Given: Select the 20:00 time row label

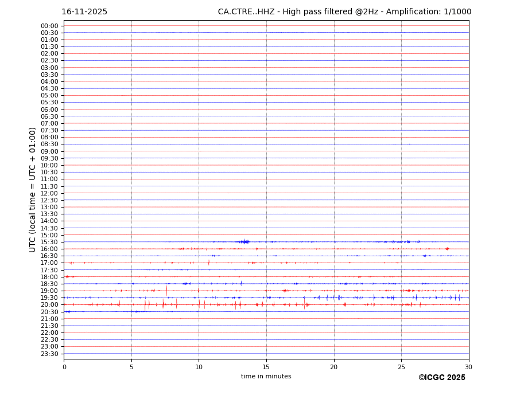Looking at the screenshot, I should pyautogui.click(x=49, y=305).
